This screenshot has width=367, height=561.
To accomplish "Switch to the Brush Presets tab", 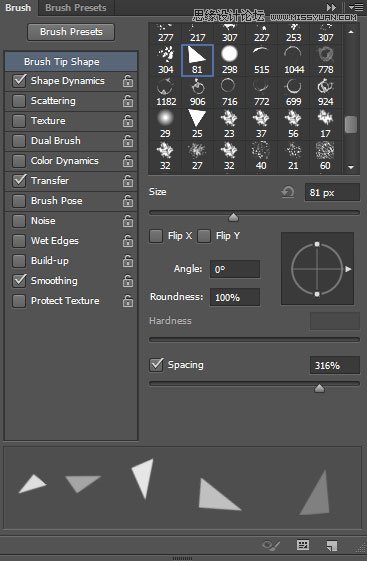I will (x=76, y=8).
